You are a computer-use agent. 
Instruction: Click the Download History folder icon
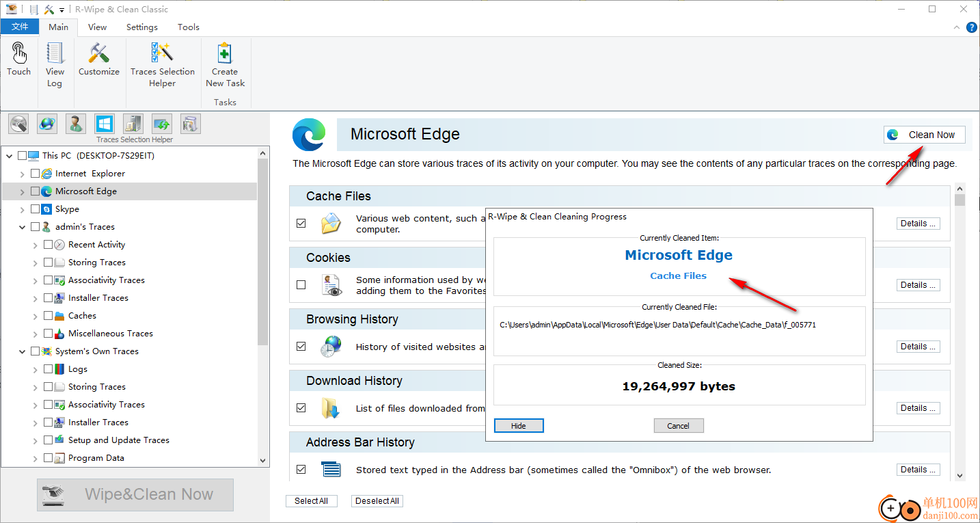click(331, 408)
